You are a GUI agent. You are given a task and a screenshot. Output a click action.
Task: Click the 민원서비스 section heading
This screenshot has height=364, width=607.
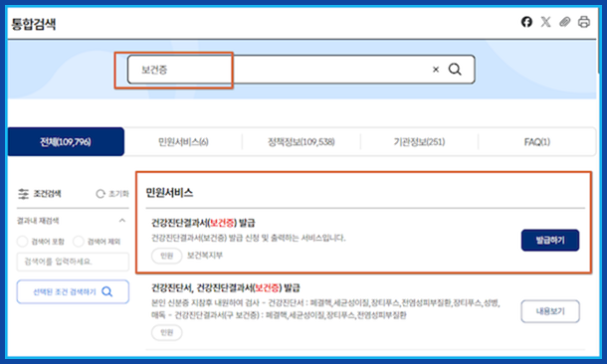click(169, 193)
